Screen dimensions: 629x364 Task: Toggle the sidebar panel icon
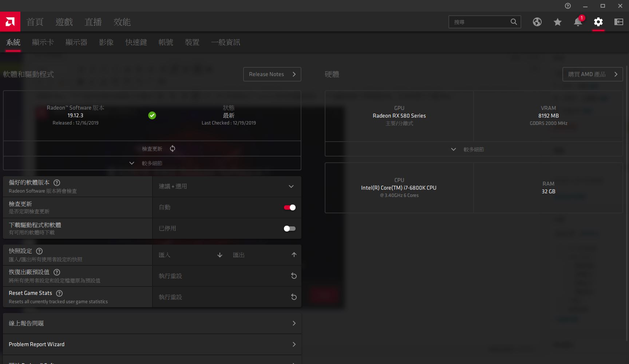point(619,22)
